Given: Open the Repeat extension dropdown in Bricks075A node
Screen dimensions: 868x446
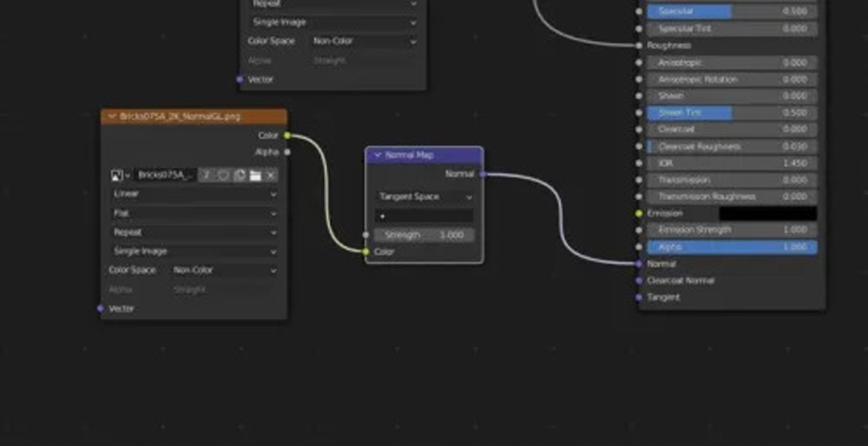Looking at the screenshot, I should [x=194, y=233].
